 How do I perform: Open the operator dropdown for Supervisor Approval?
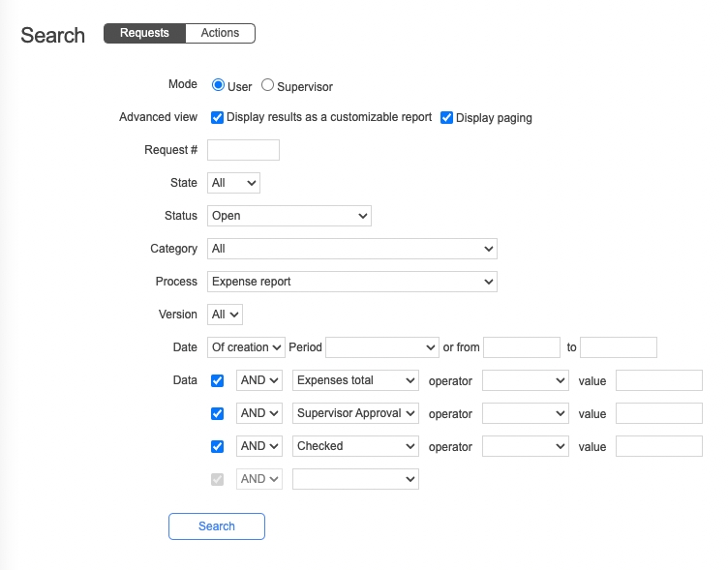(x=525, y=414)
